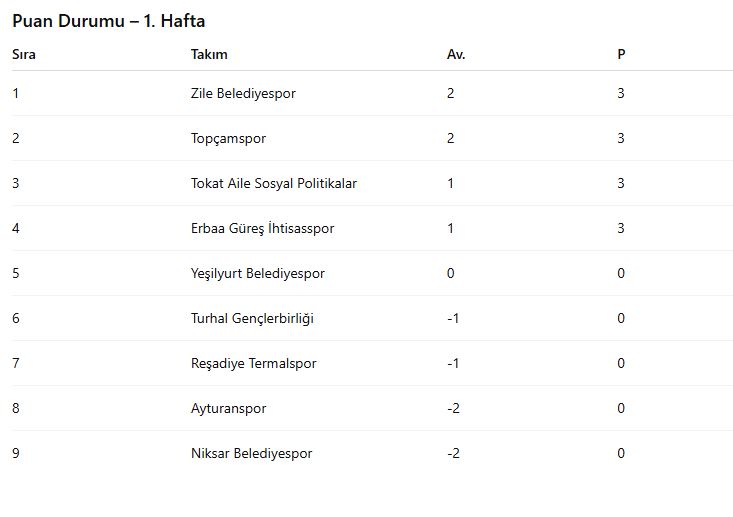
Task: Click Tokat Aile Sosyal Politikalar
Action: tap(273, 183)
